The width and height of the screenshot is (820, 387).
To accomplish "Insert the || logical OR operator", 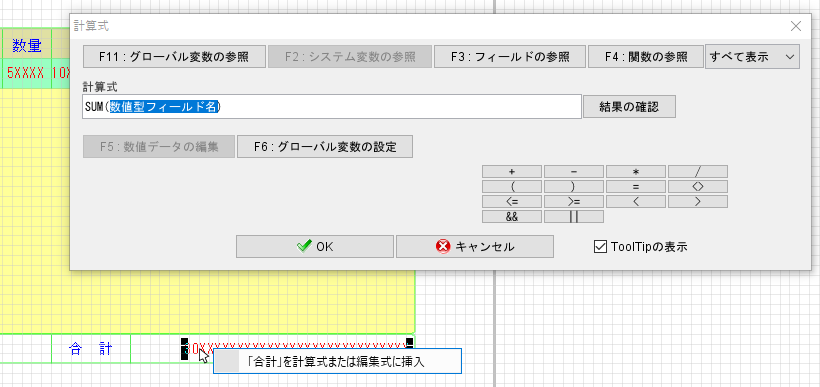I will tap(574, 217).
